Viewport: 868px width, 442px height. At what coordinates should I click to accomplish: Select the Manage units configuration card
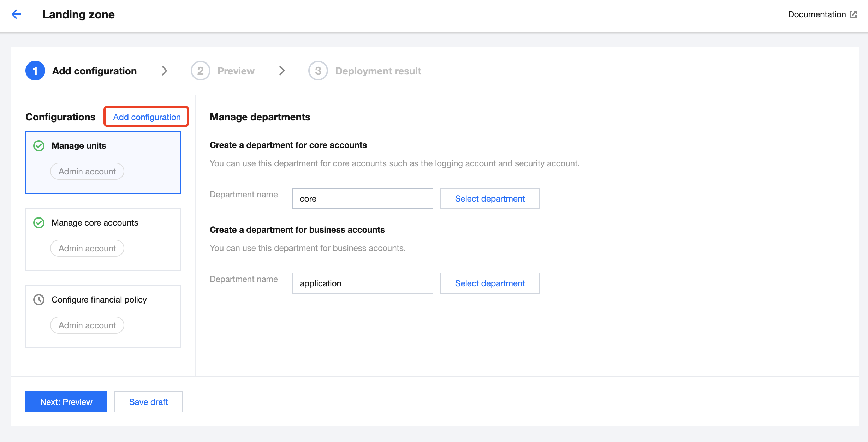103,162
